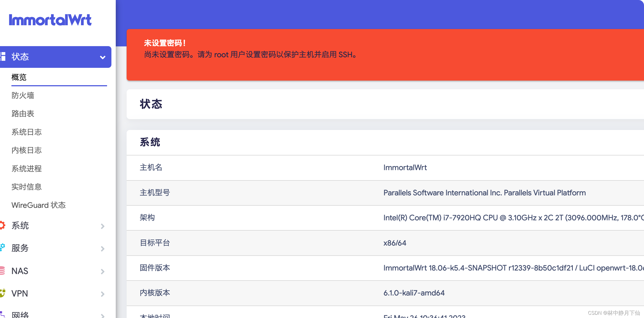Collapse the 状态 menu chevron
This screenshot has width=644, height=318.
coord(102,57)
